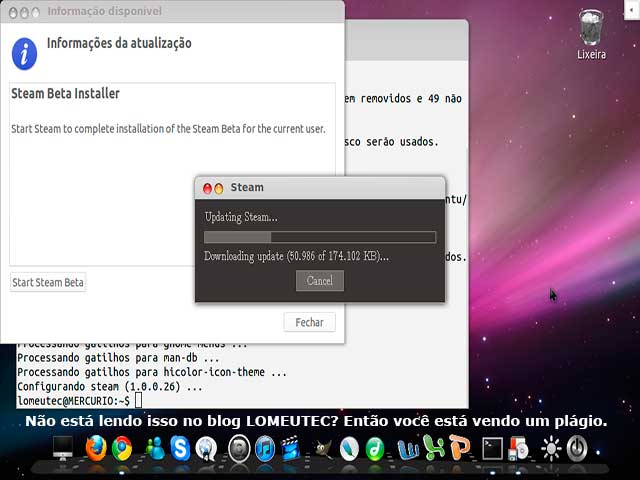Open the computer monitor icon in the dock

[x=63, y=448]
